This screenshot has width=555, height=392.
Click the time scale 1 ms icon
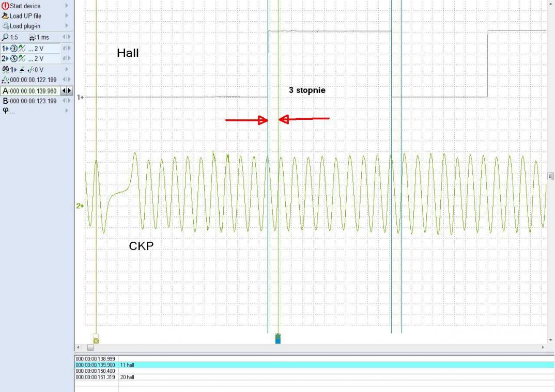click(32, 38)
